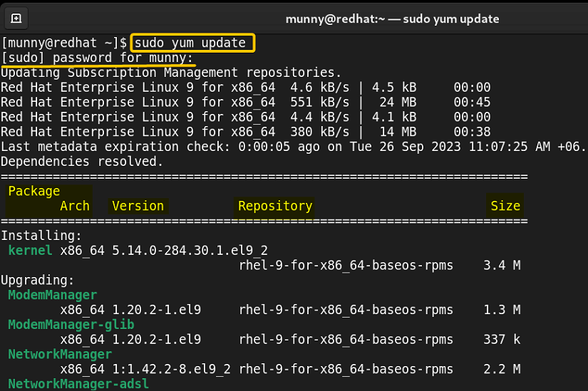
Task: Click the 'Dependencies resolved.' line
Action: [x=82, y=162]
